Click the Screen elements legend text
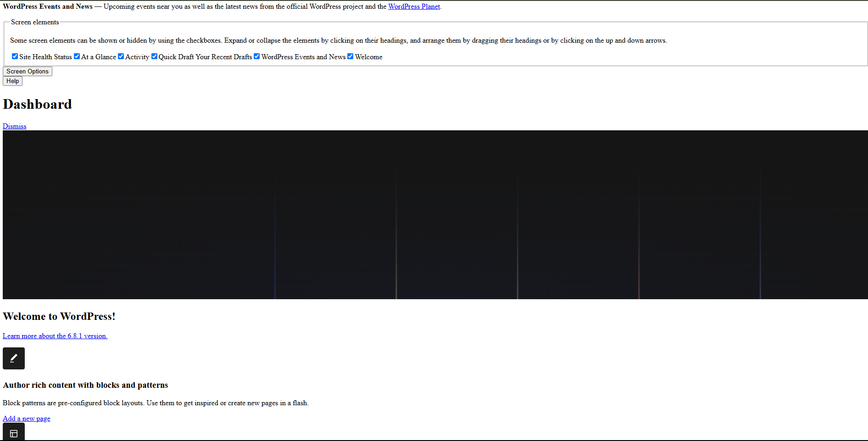The image size is (868, 441). click(35, 22)
